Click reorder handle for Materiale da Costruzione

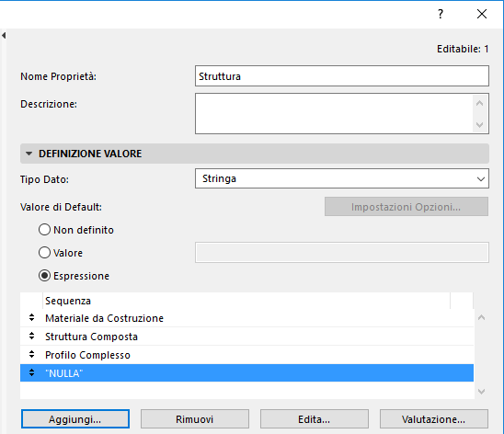pyautogui.click(x=31, y=318)
